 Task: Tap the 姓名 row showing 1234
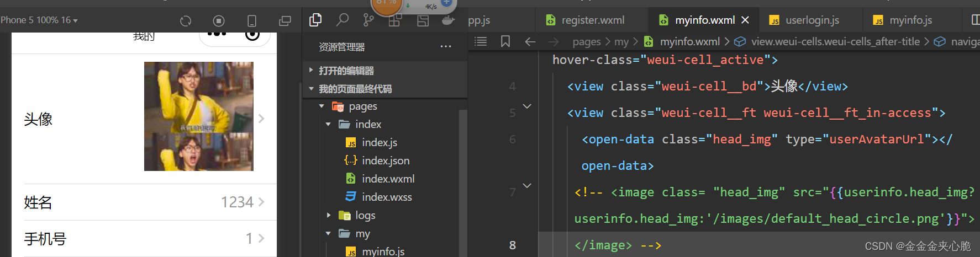point(144,202)
